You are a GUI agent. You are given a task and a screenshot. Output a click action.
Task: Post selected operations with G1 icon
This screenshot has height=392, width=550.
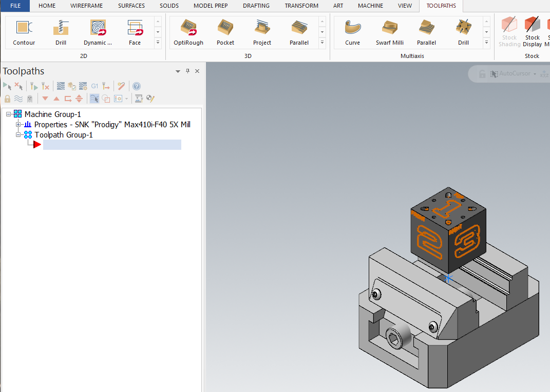click(94, 86)
